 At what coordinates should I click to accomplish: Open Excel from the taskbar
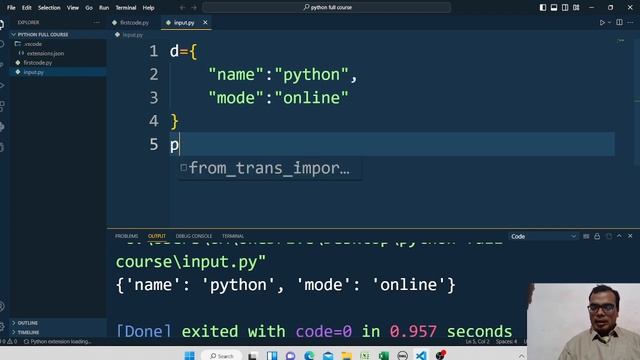(x=384, y=356)
